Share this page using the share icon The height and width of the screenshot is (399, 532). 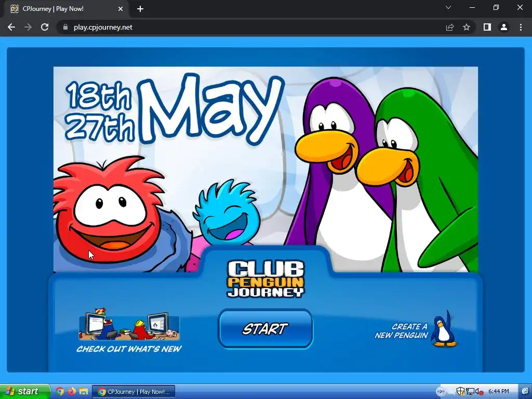[450, 27]
